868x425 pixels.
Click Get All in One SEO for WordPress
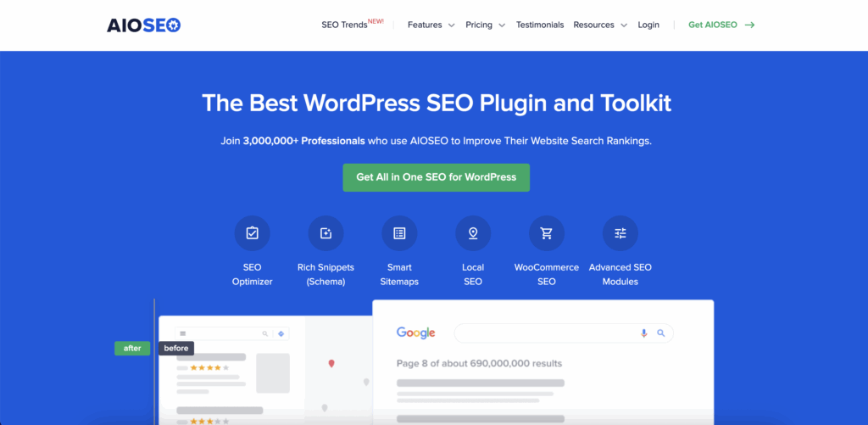tap(437, 177)
